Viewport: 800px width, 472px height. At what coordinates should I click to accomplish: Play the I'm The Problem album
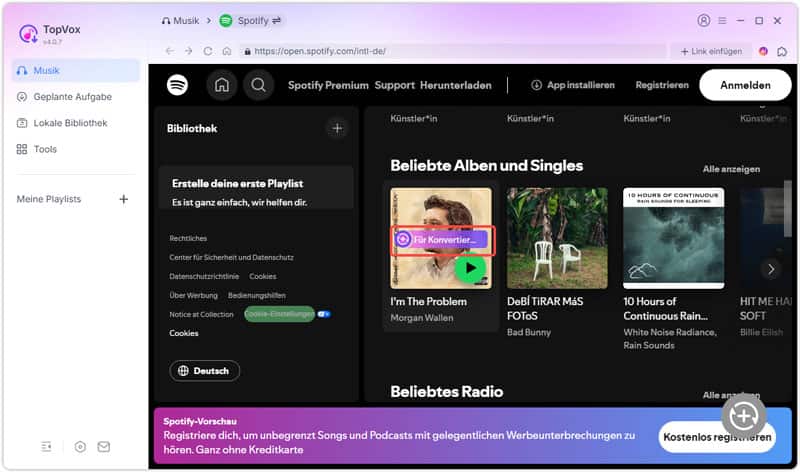[470, 268]
